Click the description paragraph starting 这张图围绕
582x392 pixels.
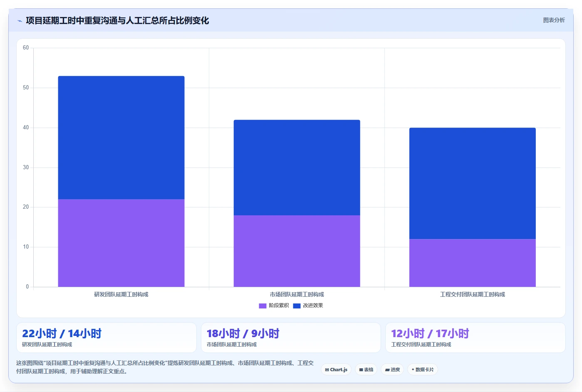[165, 367]
